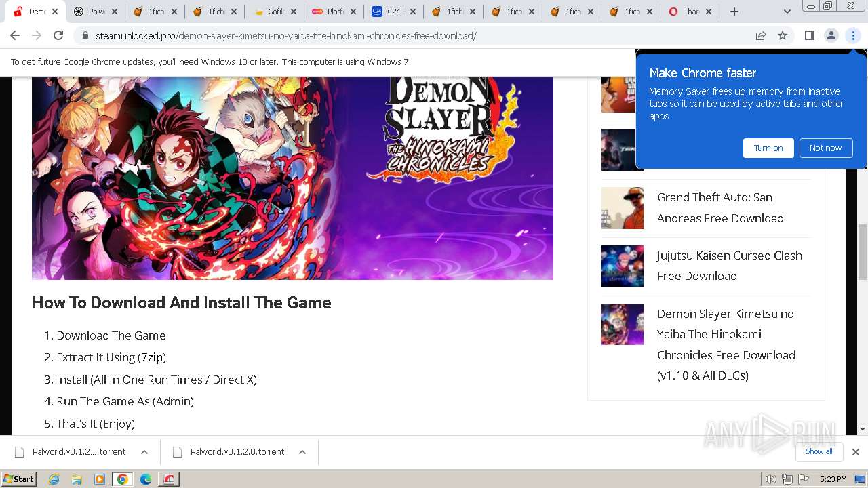Expand options for first Palworld torrent download

[x=144, y=452]
